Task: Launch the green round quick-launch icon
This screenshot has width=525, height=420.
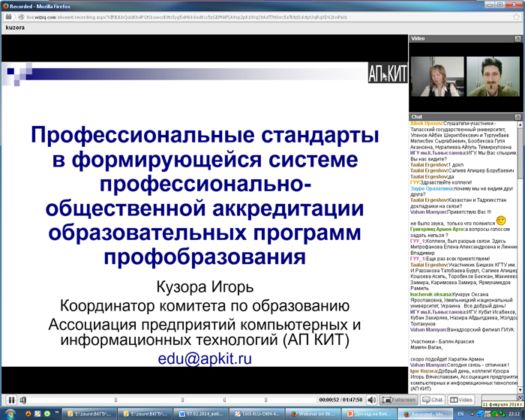Action: point(47,414)
